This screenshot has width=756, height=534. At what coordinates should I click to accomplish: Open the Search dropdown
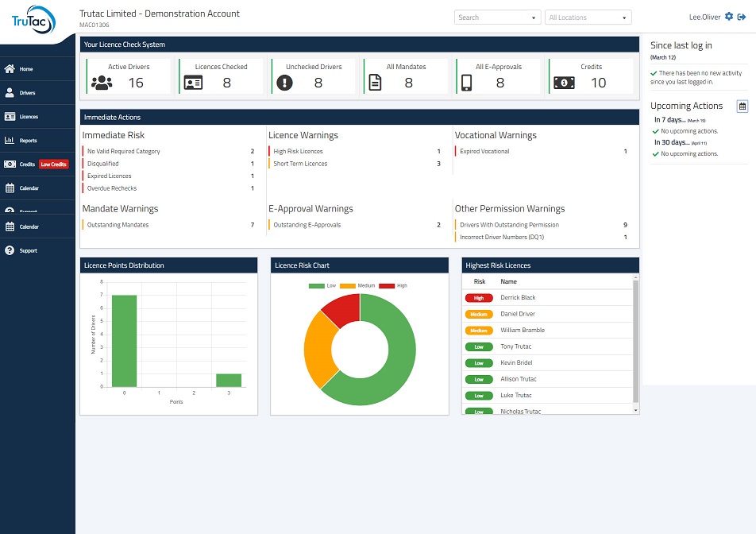coord(497,17)
